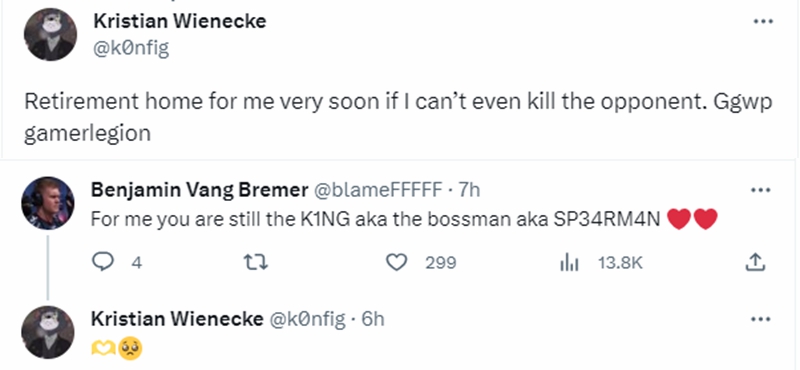Viewport: 800px width, 370px height.
Task: Open the @k0nfig handle under main tweet author
Action: pyautogui.click(x=131, y=48)
